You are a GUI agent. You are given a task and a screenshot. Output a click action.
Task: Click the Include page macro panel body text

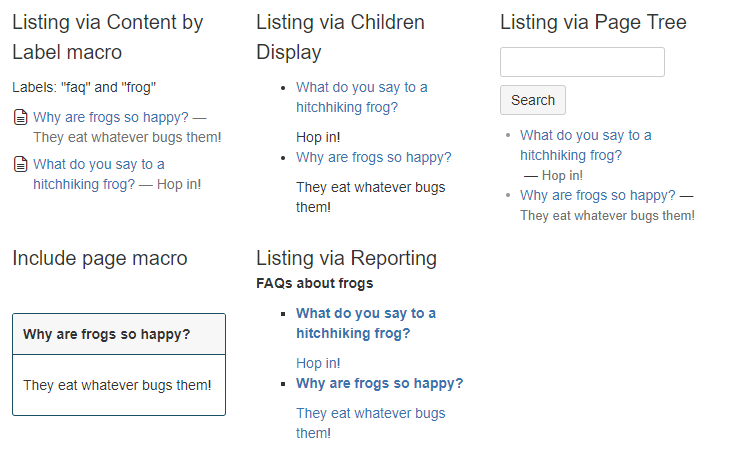tap(117, 385)
